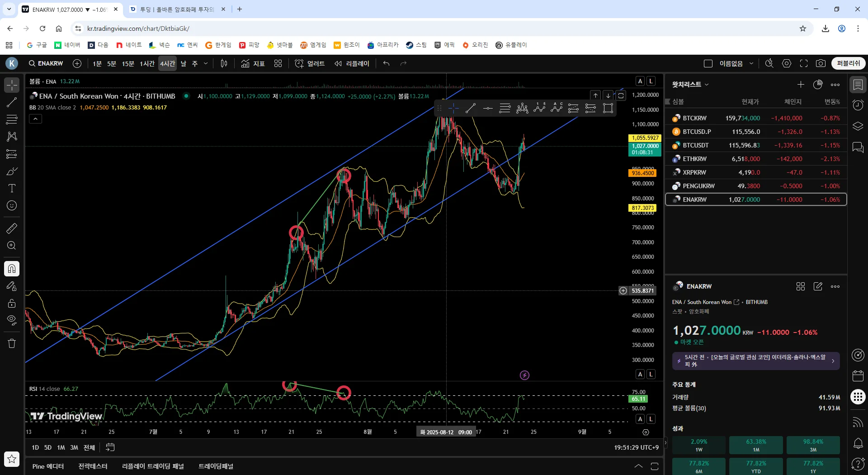Toggle hide all drawings eye icon
Screen dimensions: 868x475
tap(12, 321)
